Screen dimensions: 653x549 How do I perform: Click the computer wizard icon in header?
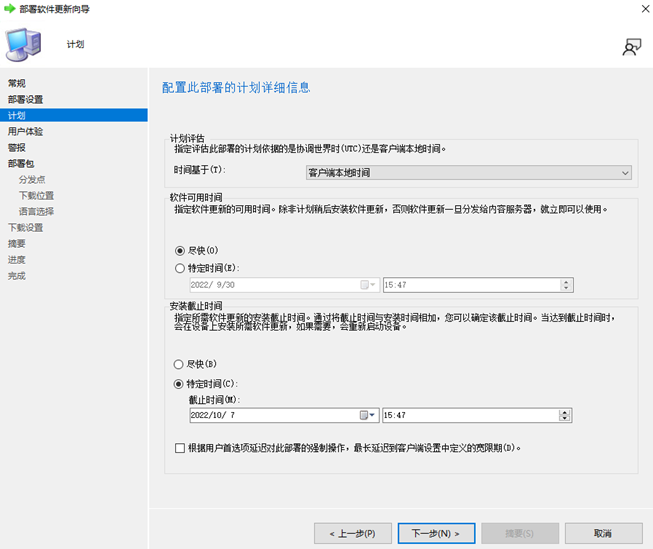[x=23, y=45]
